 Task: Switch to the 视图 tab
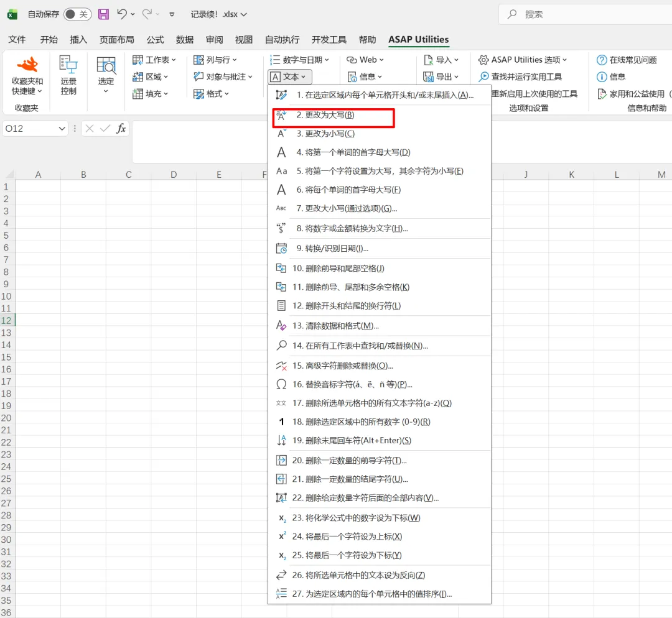click(244, 39)
